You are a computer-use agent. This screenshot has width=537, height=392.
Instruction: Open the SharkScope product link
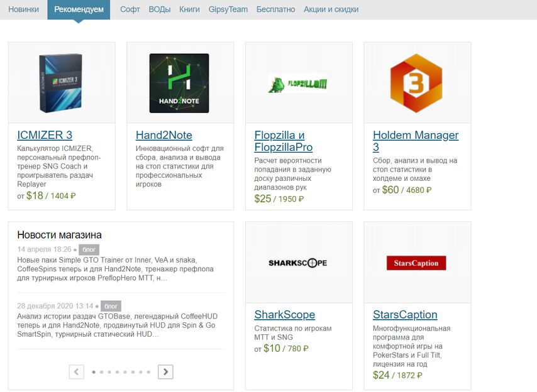pyautogui.click(x=285, y=314)
